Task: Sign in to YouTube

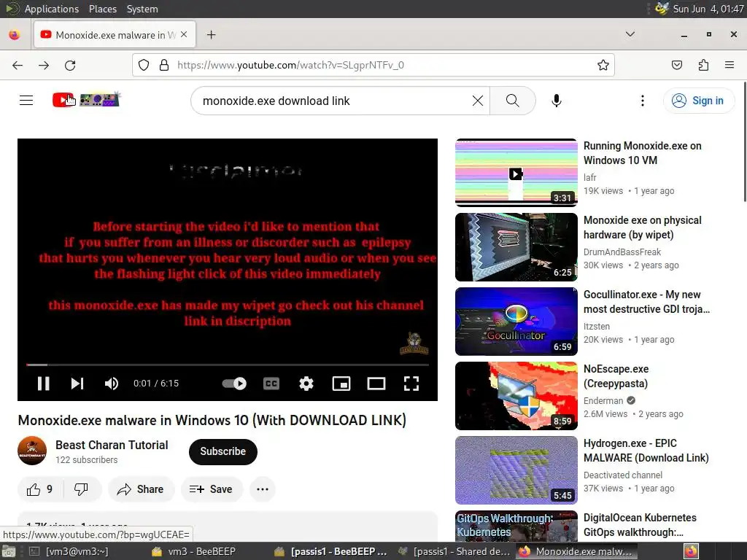Action: coord(699,101)
